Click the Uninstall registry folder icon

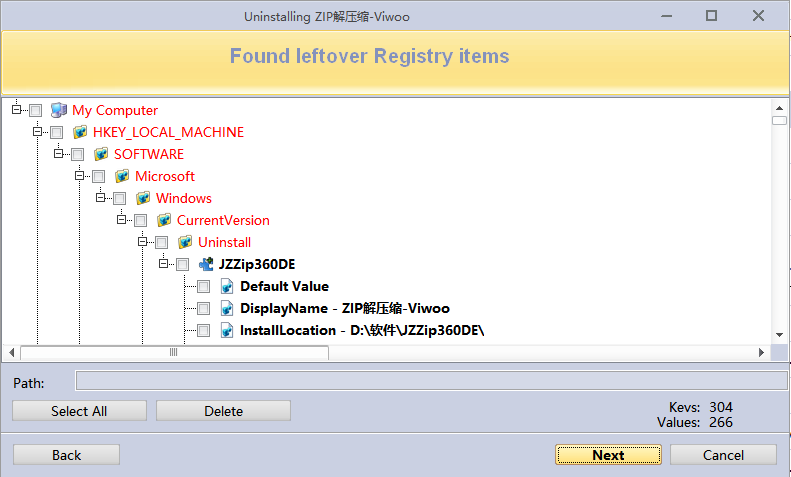(185, 243)
